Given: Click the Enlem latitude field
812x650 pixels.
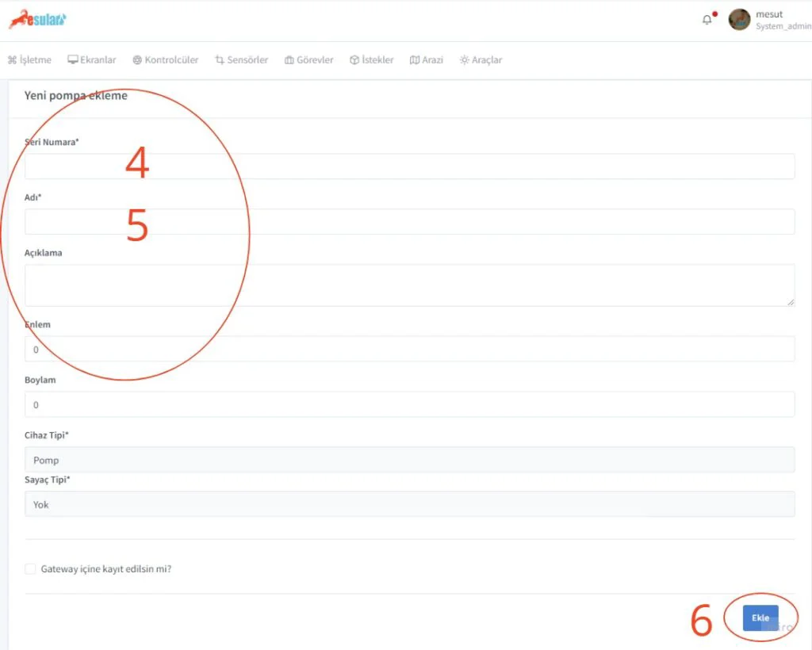Looking at the screenshot, I should click(409, 349).
